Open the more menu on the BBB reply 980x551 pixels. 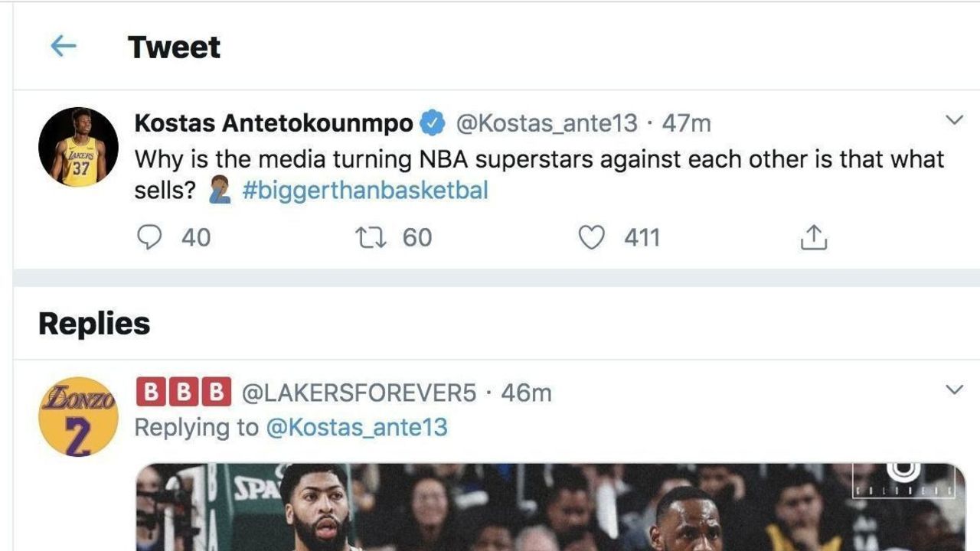click(954, 390)
